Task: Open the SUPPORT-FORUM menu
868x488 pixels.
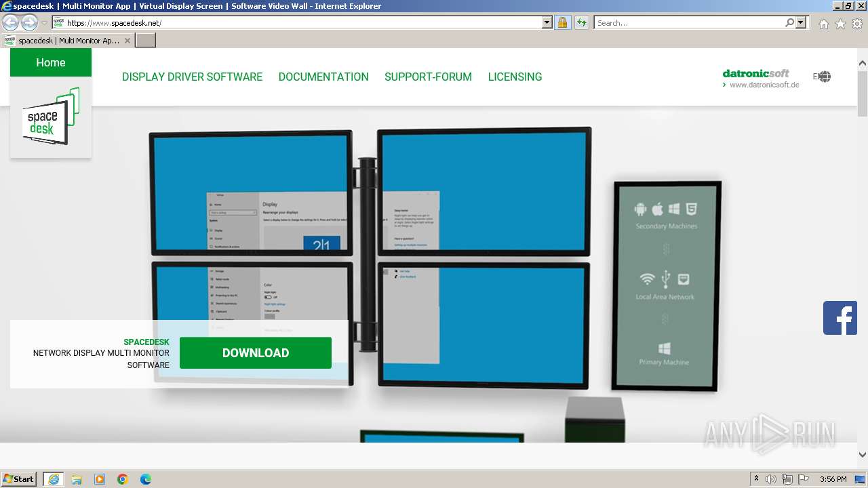Action: click(x=428, y=77)
